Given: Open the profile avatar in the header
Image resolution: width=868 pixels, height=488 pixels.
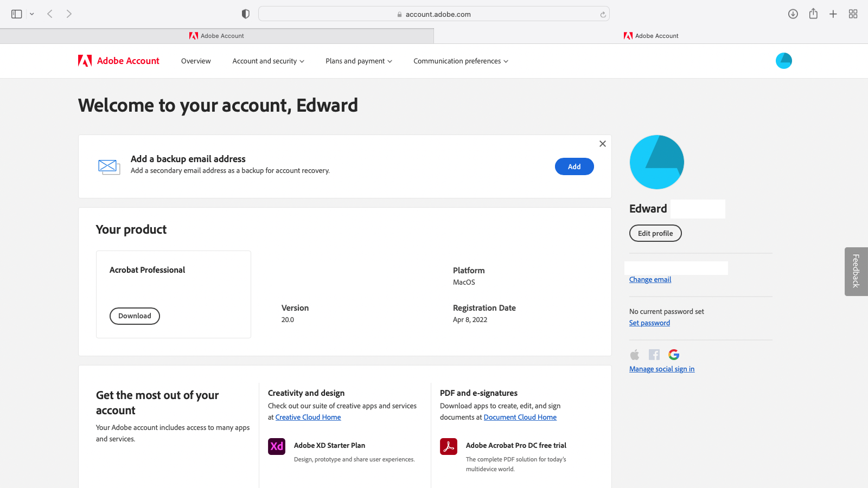Looking at the screenshot, I should pyautogui.click(x=784, y=61).
